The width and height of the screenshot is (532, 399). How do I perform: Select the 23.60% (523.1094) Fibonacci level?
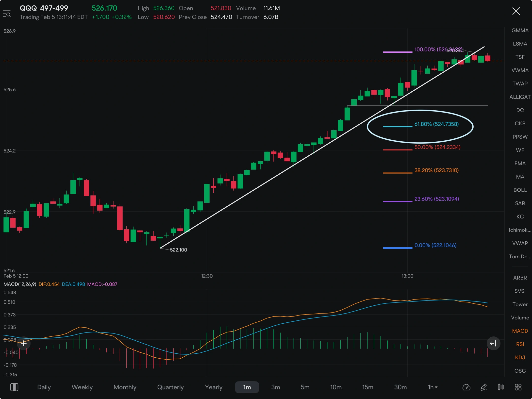437,199
